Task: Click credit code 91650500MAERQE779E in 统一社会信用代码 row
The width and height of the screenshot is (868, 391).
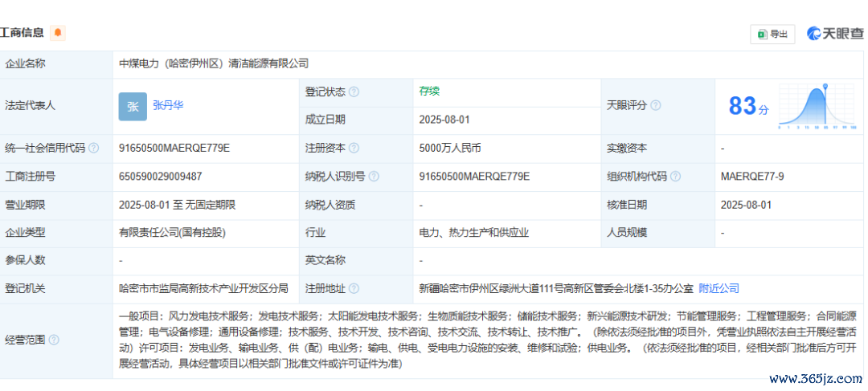Action: point(174,149)
